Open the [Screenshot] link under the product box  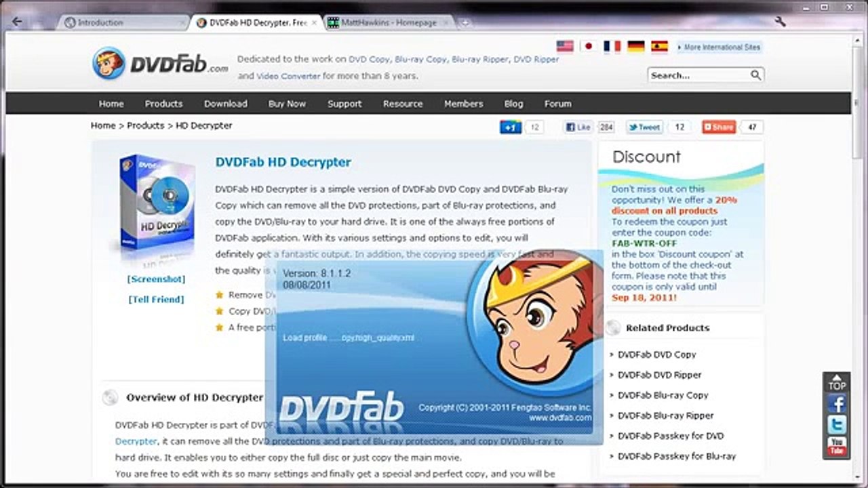tap(156, 279)
